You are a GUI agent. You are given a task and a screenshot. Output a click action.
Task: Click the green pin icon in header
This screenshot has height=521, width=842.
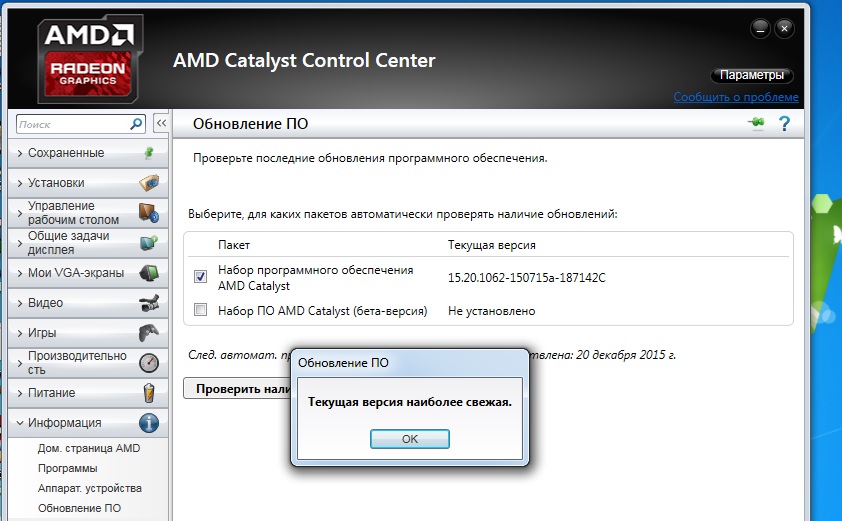(x=755, y=123)
